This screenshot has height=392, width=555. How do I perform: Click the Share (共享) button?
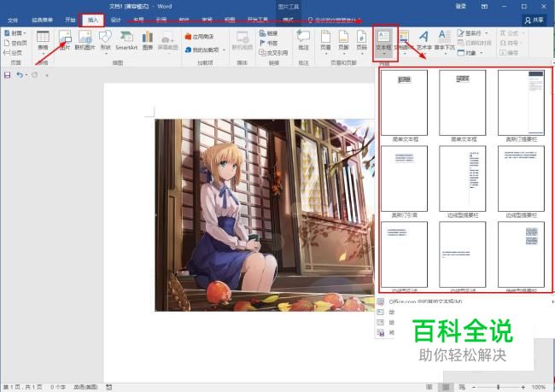coord(535,20)
